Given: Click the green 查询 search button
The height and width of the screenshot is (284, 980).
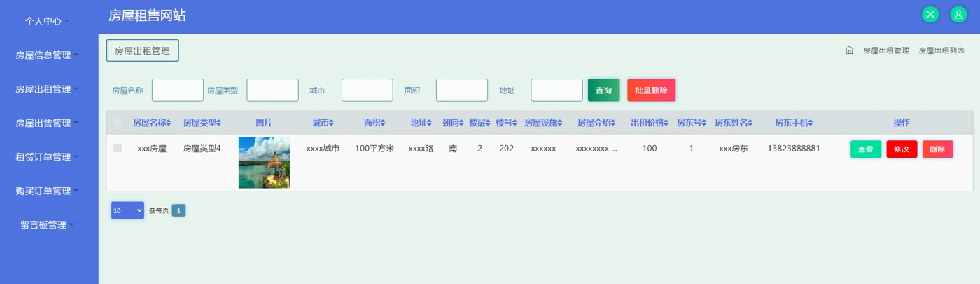Looking at the screenshot, I should click(x=603, y=90).
